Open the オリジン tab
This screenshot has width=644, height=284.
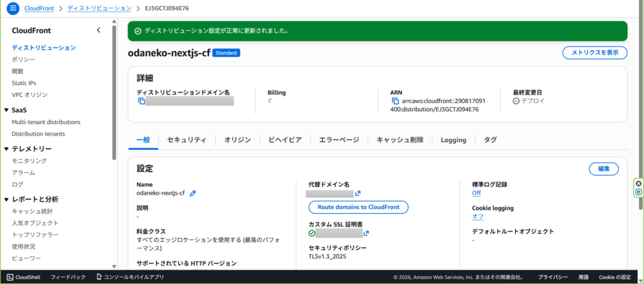(237, 140)
